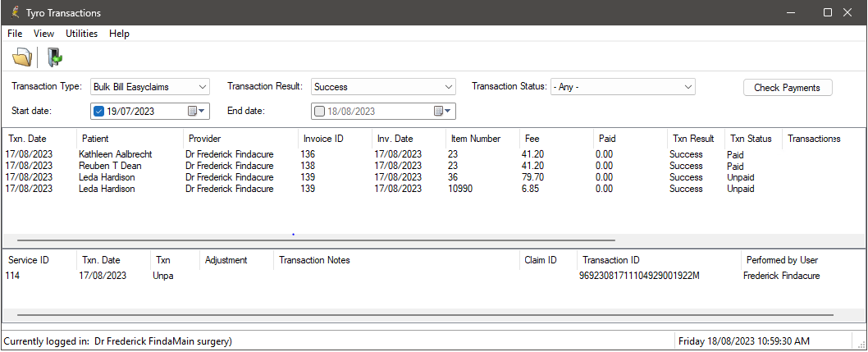
Task: Click the Tyro Transactions title bar app icon
Action: pos(15,12)
